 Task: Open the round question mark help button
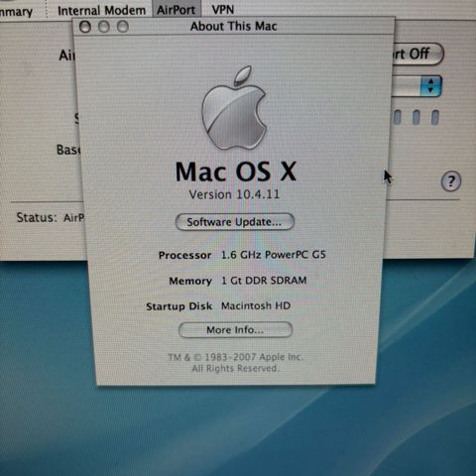tap(451, 181)
